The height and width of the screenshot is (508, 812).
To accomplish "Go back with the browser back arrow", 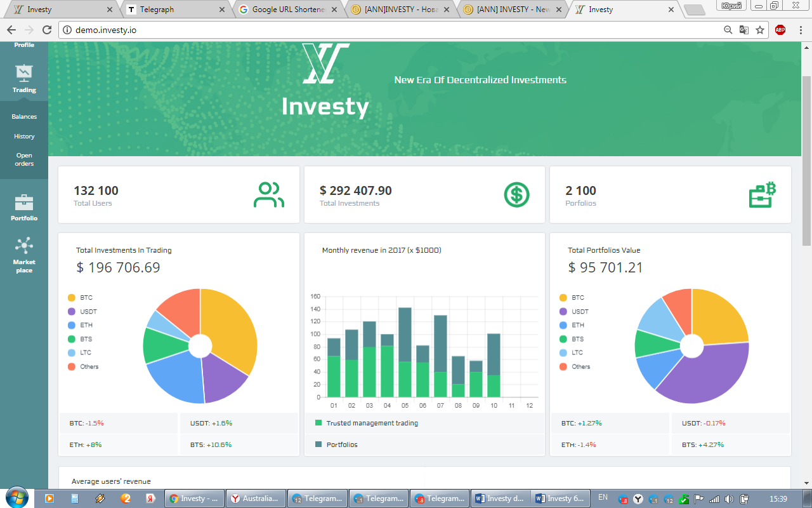I will point(11,30).
